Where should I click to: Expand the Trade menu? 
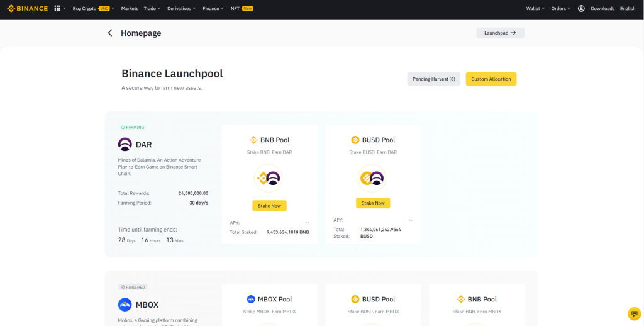click(x=152, y=8)
